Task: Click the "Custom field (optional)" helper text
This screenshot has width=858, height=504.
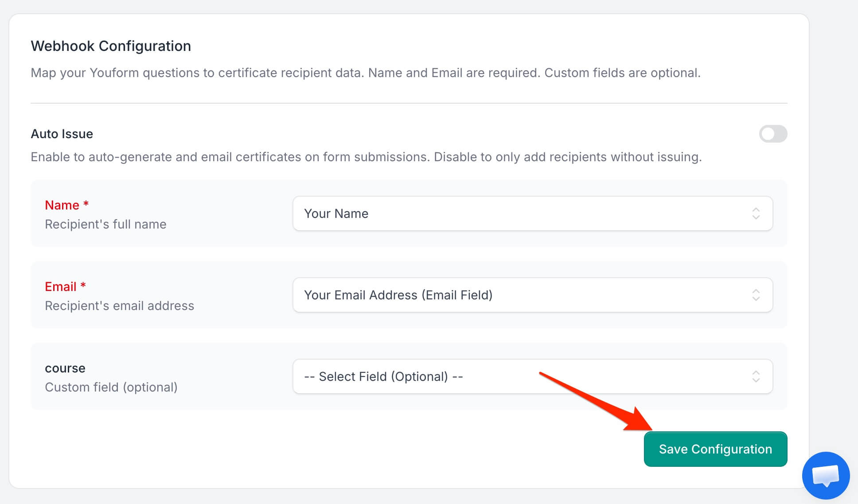Action: coord(111,387)
